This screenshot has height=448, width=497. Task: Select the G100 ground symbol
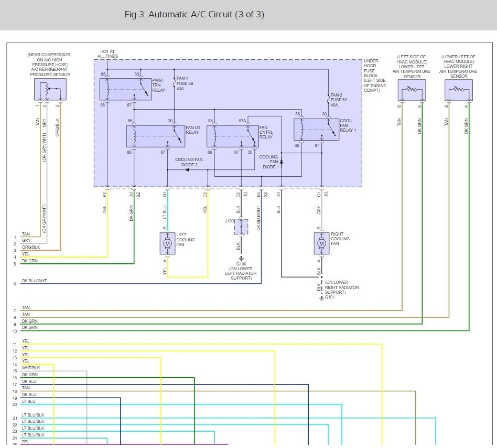pyautogui.click(x=241, y=259)
